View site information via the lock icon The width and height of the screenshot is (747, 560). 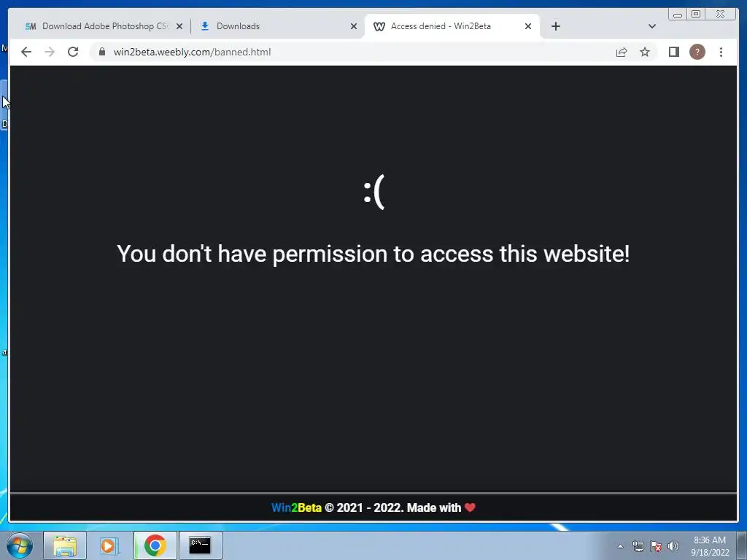(102, 52)
